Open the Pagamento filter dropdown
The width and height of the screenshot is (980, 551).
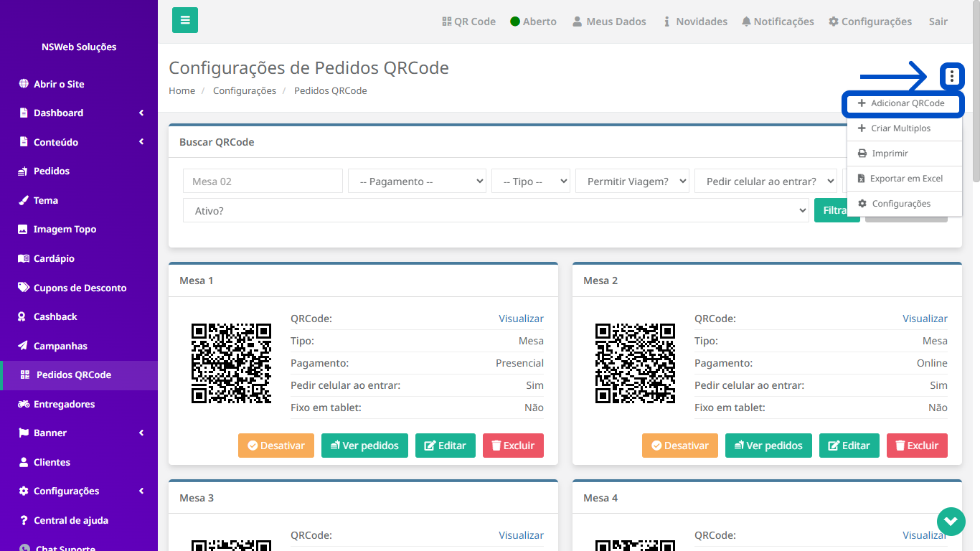click(417, 182)
